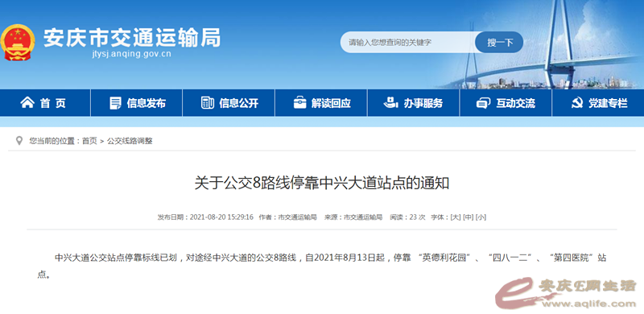Click the 阅读：23 次 count
This screenshot has width=644, height=314.
[x=407, y=217]
